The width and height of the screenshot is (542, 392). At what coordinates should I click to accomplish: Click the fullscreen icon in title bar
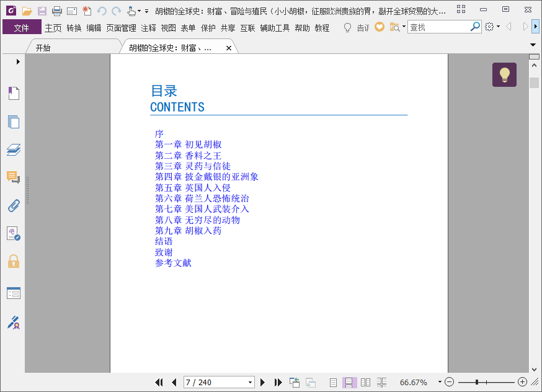click(461, 9)
